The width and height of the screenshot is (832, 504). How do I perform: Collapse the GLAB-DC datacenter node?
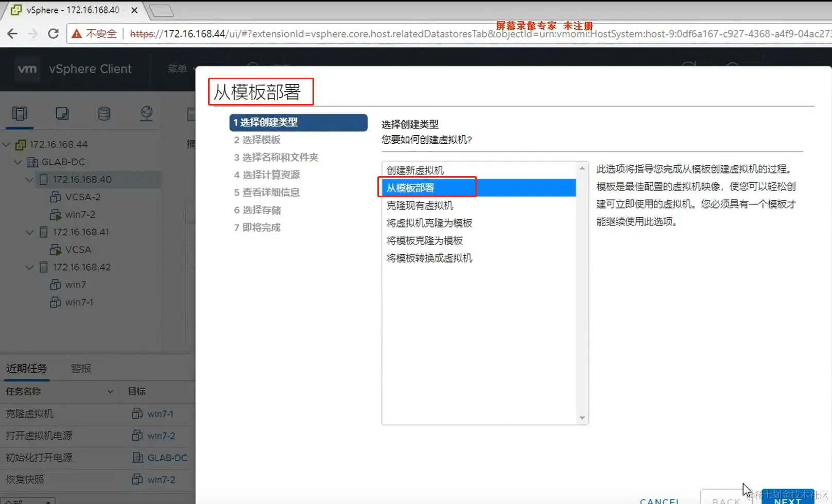(18, 162)
